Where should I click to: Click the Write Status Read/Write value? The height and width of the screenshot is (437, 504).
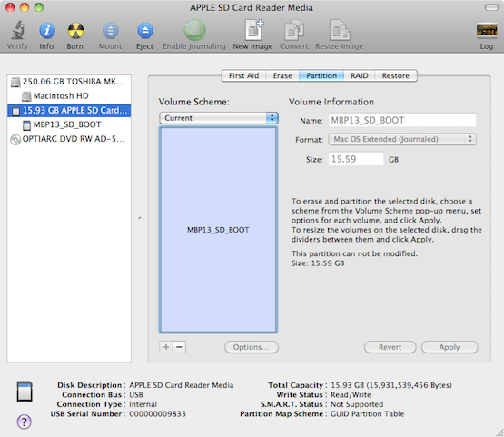[x=351, y=395]
